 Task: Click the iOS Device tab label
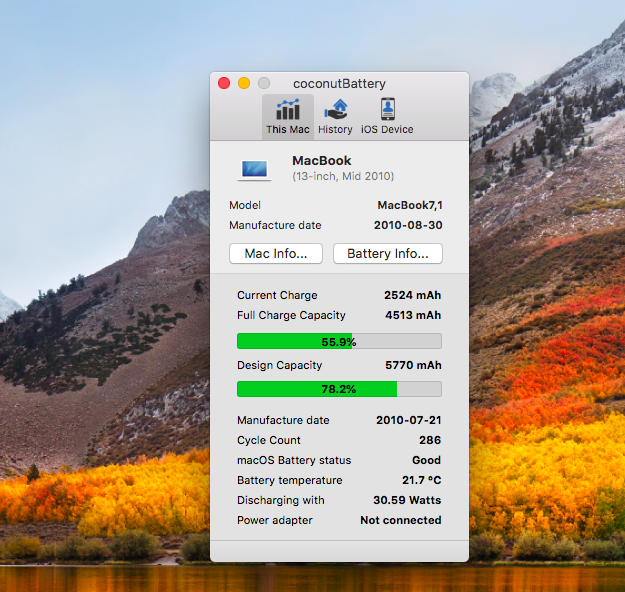pyautogui.click(x=387, y=130)
